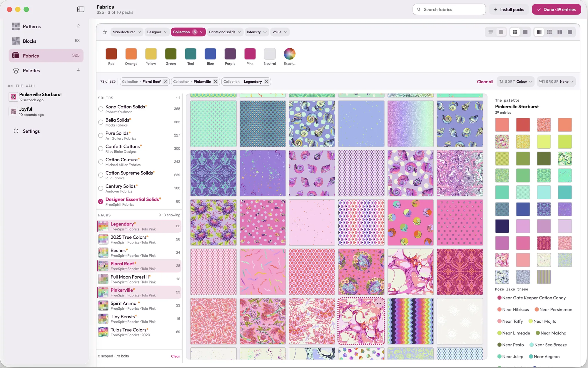
Task: Click the Spirit Animal pack thumbnail icon
Action: (x=103, y=306)
